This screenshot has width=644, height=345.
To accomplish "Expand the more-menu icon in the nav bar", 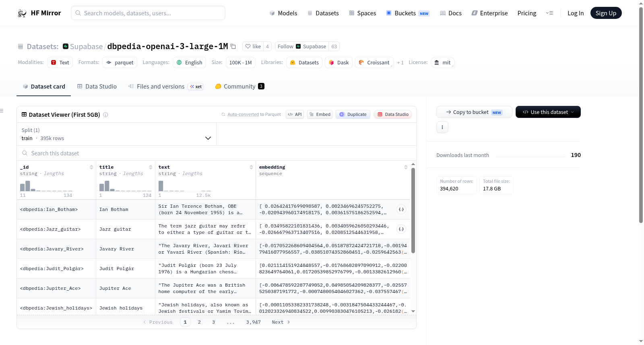I will point(549,13).
